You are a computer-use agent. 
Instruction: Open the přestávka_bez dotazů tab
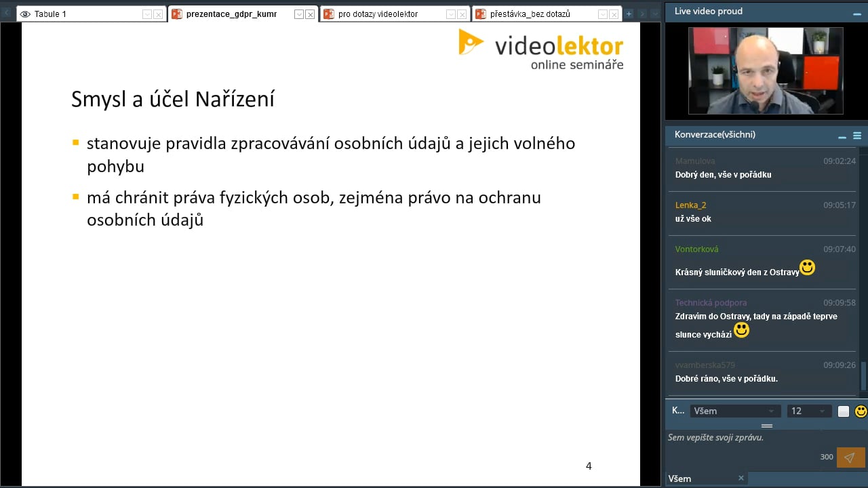tap(547, 14)
